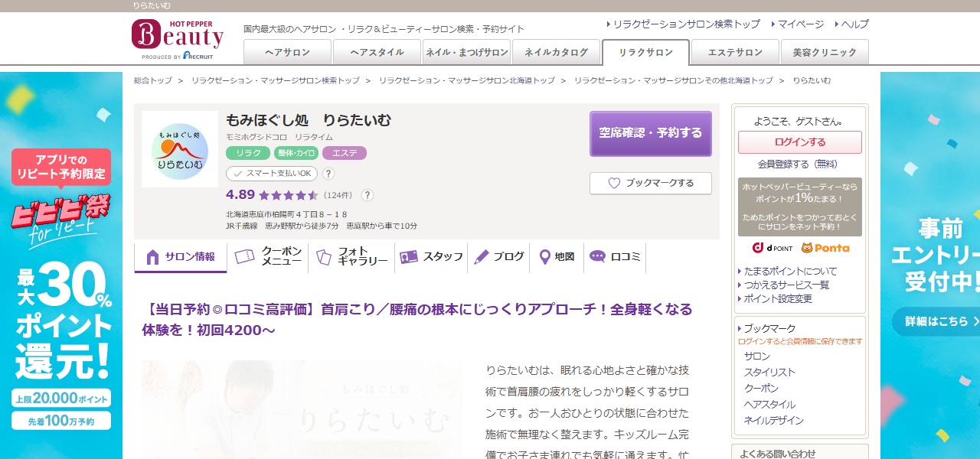Open クーポン bookmark link
The height and width of the screenshot is (459, 980).
click(761, 389)
